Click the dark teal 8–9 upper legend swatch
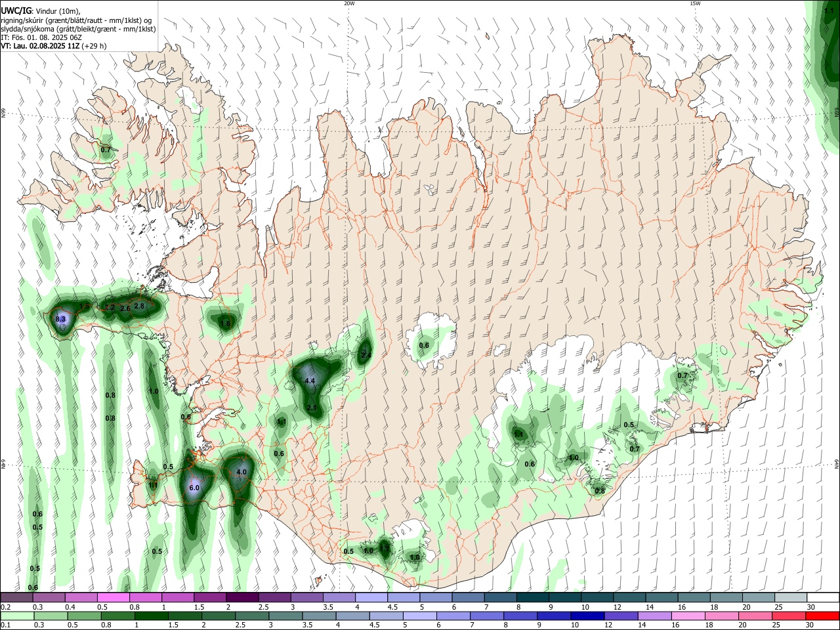The image size is (840, 630). (x=533, y=597)
